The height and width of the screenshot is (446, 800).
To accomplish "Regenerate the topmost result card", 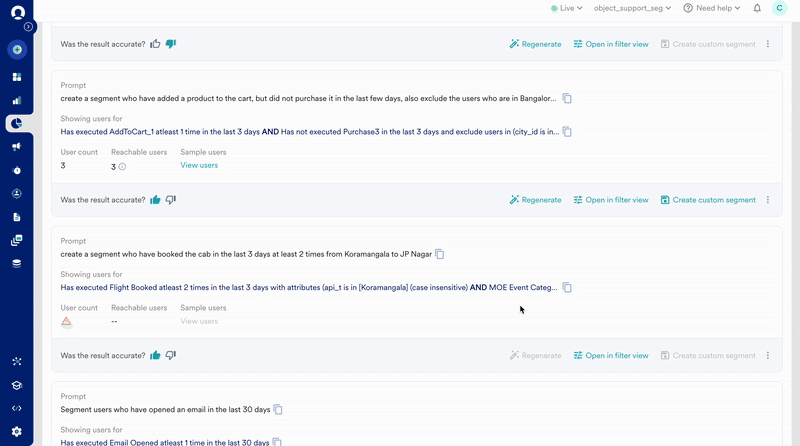I will 535,44.
